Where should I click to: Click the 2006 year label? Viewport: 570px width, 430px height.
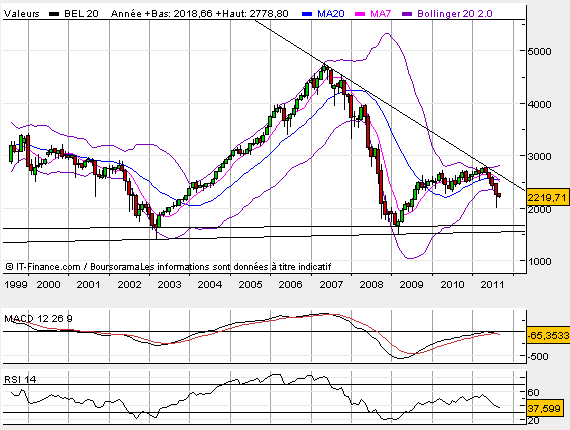point(290,285)
